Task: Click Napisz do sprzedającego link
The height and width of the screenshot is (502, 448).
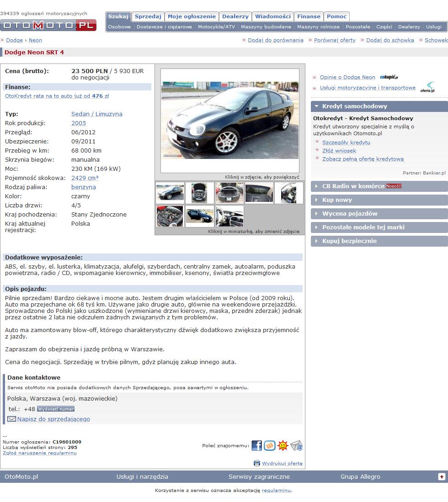Action: [x=53, y=419]
